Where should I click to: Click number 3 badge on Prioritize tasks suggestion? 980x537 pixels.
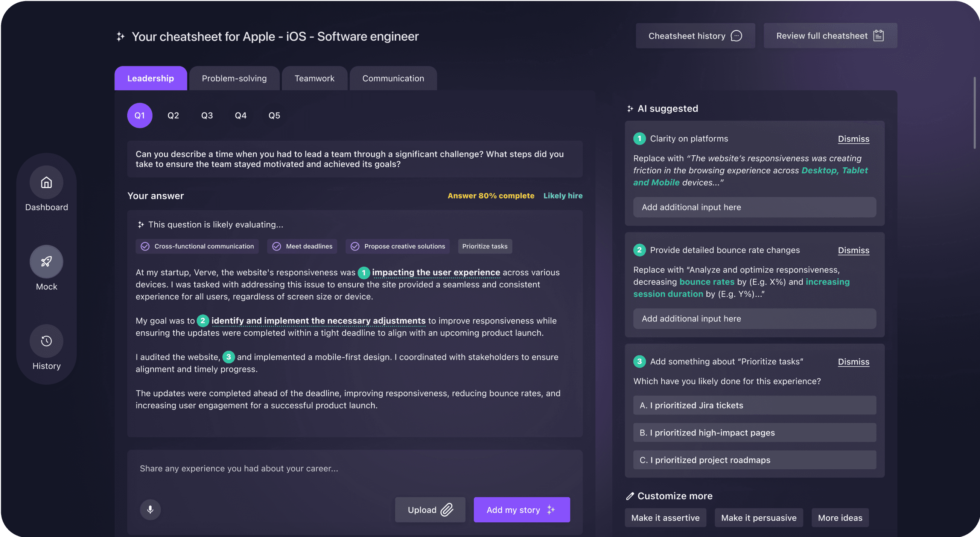pos(639,361)
